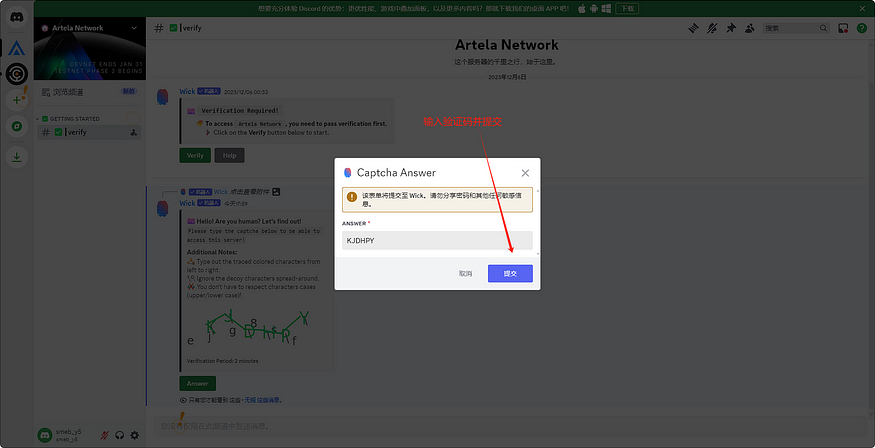This screenshot has height=448, width=875.
Task: Dismiss the top download banner with X
Action: [862, 8]
